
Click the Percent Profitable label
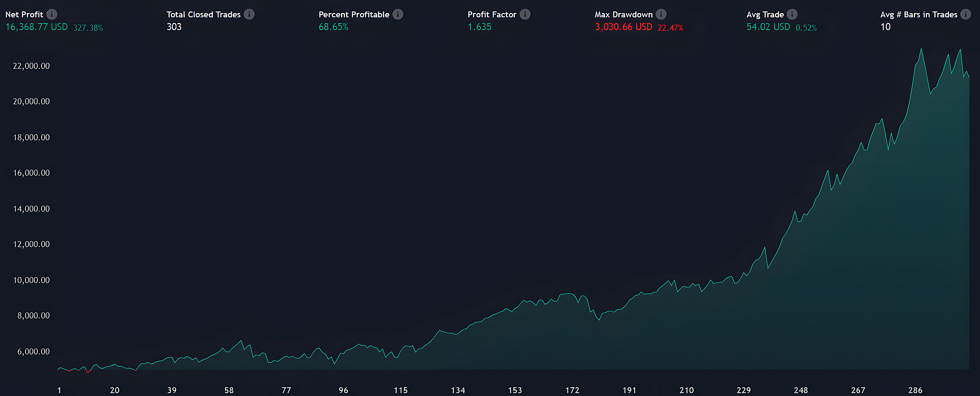coord(354,14)
